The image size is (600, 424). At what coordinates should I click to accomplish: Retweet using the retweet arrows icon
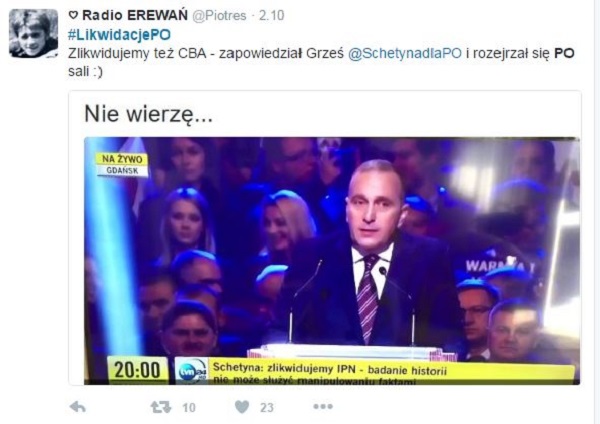click(161, 407)
